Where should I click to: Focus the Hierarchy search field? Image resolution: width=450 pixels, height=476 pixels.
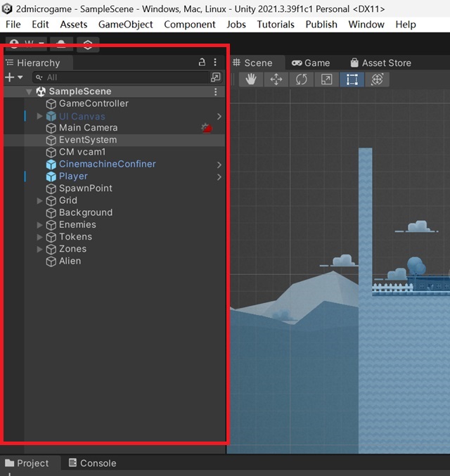point(121,77)
